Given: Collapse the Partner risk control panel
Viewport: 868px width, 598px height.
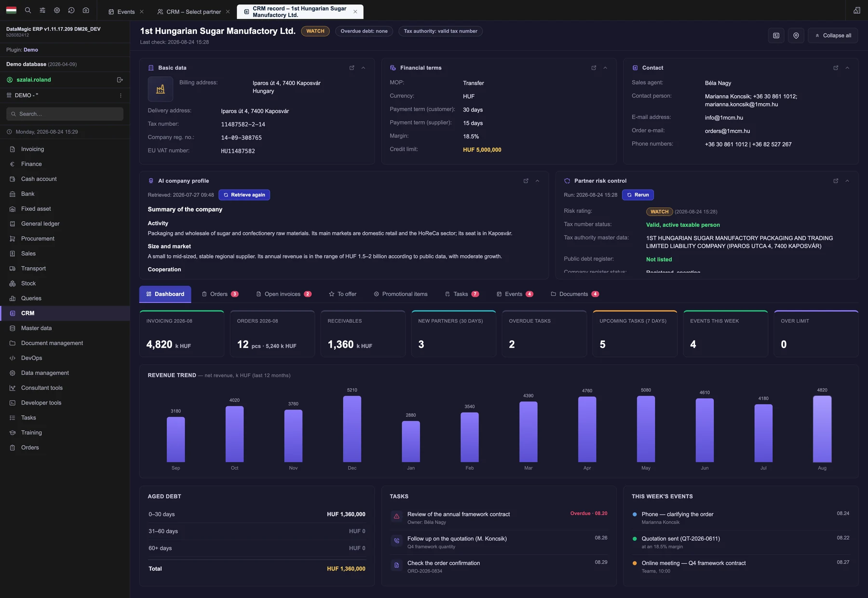Looking at the screenshot, I should (x=847, y=181).
